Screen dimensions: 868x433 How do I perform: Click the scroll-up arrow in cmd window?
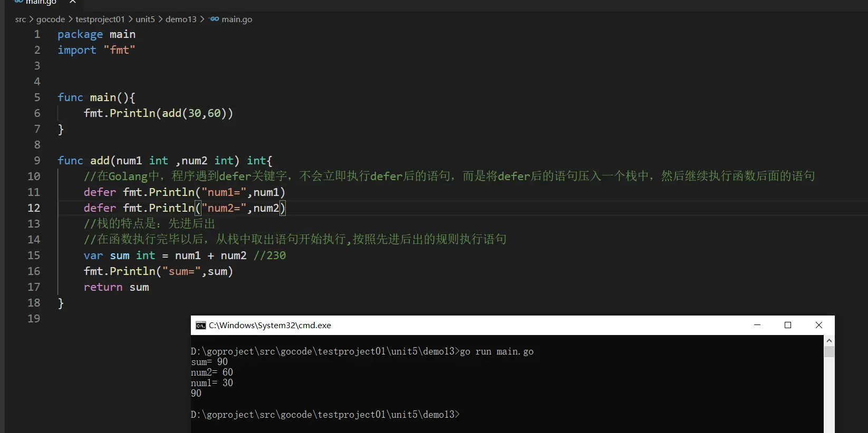click(x=829, y=341)
